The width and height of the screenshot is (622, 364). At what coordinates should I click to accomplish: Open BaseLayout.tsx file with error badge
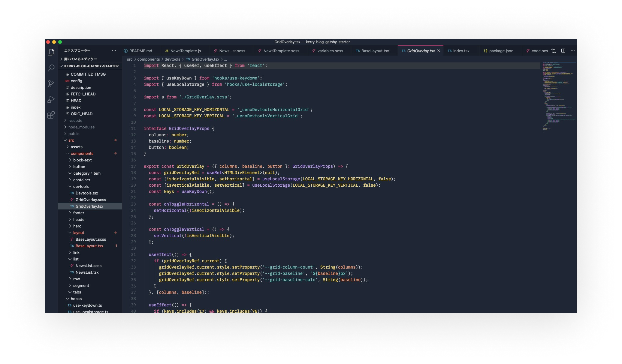coord(89,246)
